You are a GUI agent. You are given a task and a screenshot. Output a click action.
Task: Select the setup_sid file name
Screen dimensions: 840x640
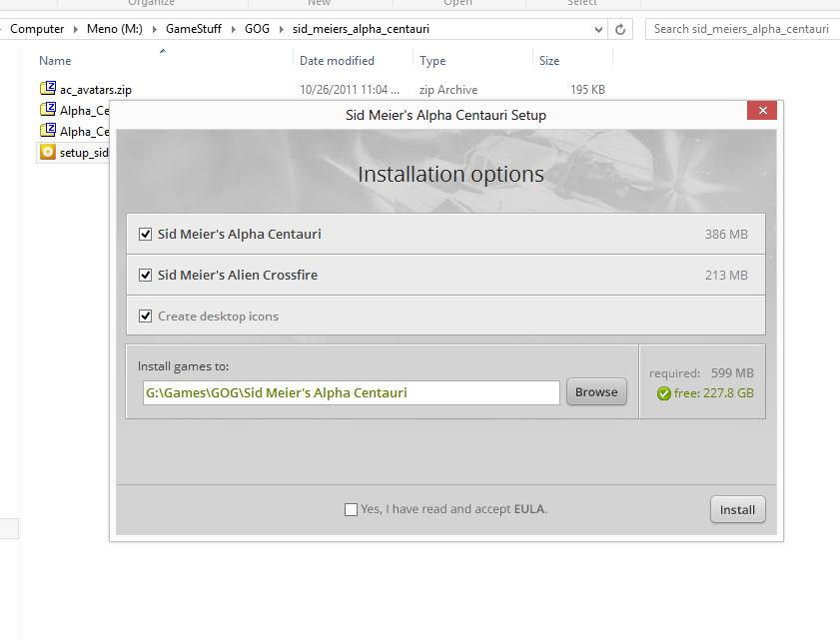[84, 153]
